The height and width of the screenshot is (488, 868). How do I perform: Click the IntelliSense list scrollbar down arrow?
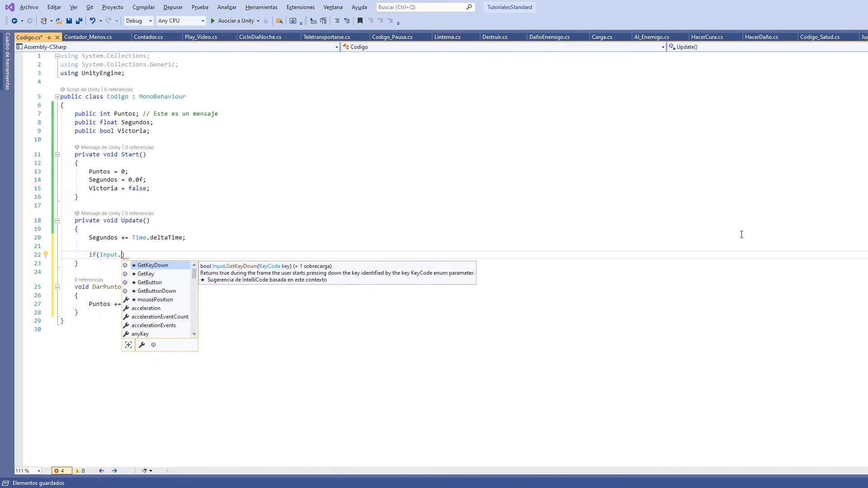click(x=194, y=334)
